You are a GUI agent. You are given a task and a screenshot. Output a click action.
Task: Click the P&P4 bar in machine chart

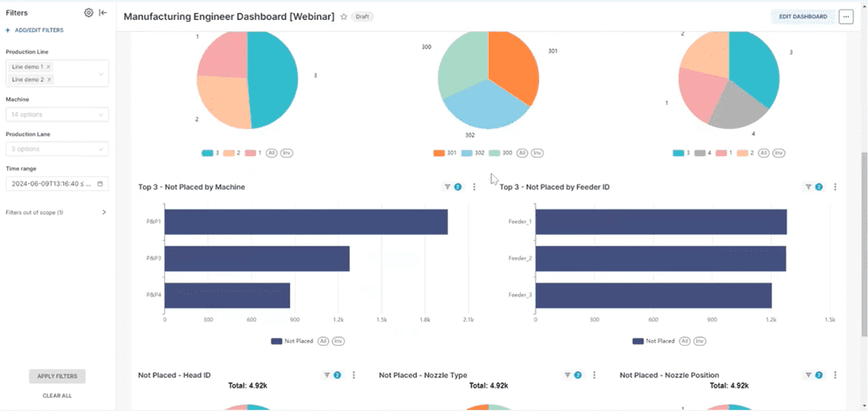pyautogui.click(x=227, y=296)
